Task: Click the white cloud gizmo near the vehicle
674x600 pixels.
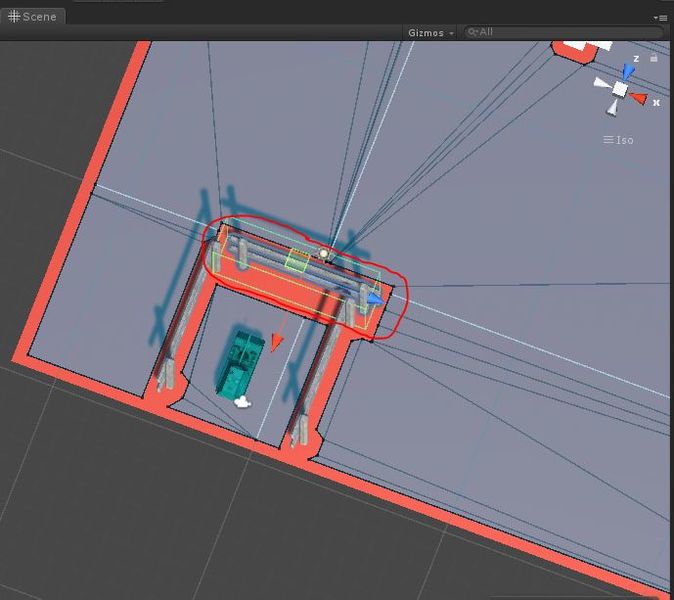Action: (242, 402)
